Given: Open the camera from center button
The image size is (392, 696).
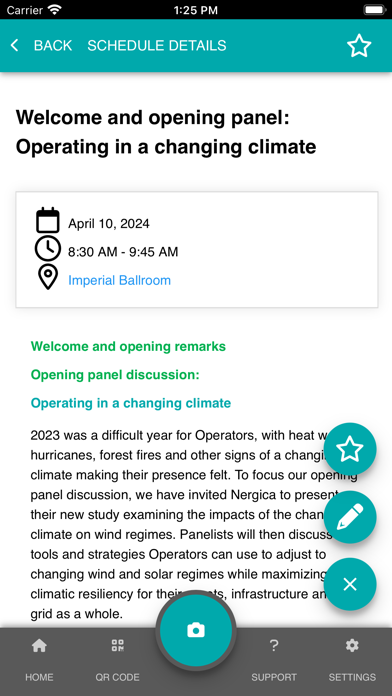Looking at the screenshot, I should 196,630.
